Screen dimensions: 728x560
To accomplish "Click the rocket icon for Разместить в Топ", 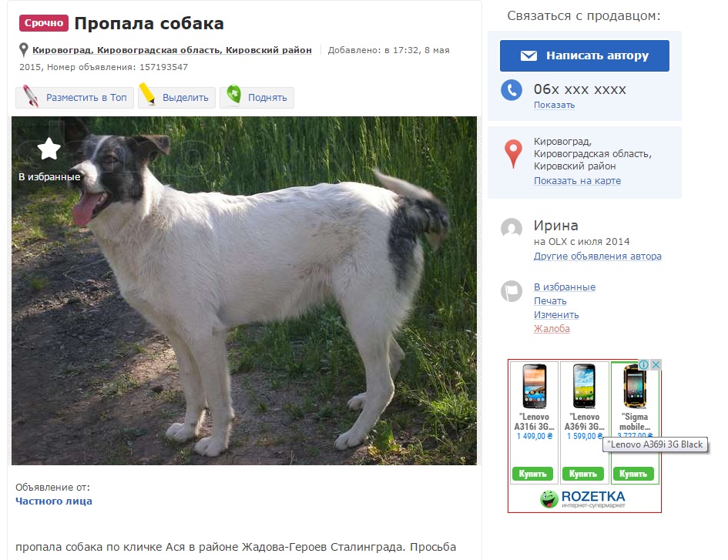I will [31, 96].
